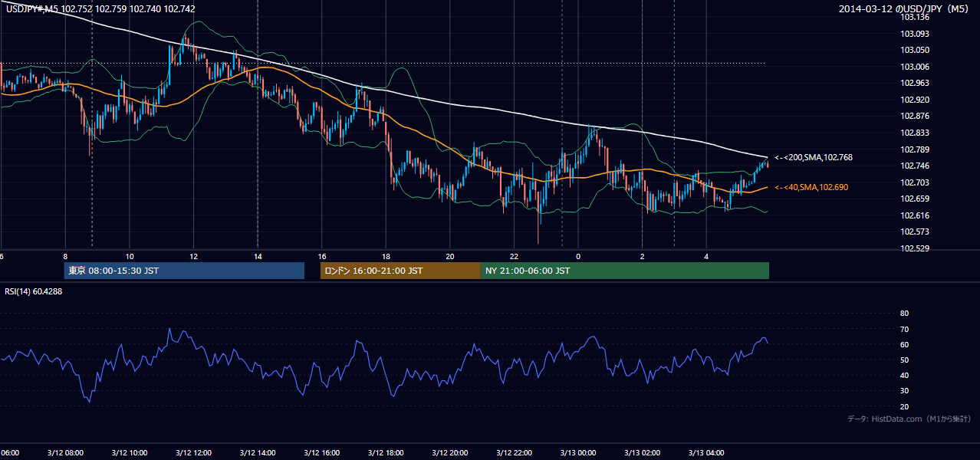Viewport: 980px width, 460px height.
Task: Click the 103.136 price axis label
Action: pos(915,17)
